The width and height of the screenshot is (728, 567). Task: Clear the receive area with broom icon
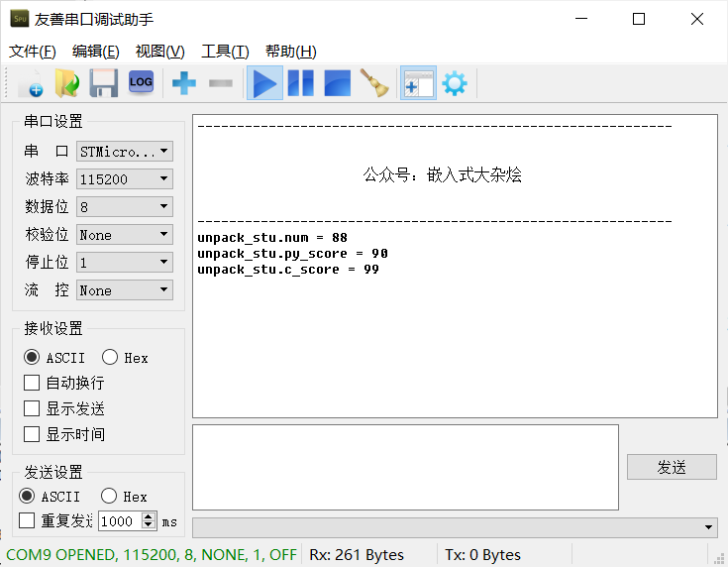374,83
